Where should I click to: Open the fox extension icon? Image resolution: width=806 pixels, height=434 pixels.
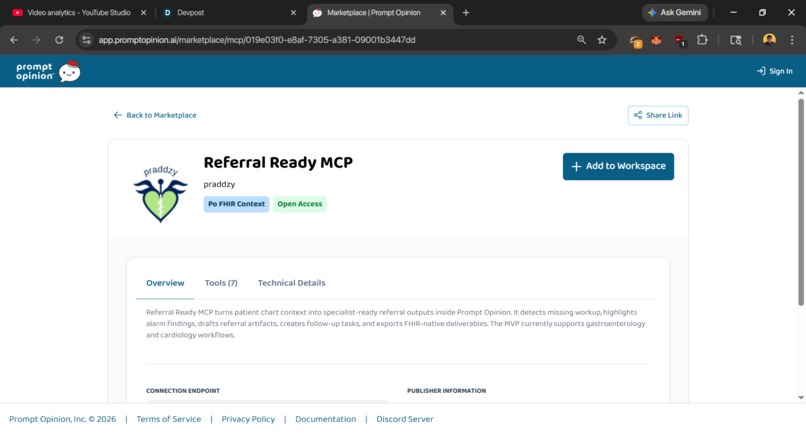[656, 40]
